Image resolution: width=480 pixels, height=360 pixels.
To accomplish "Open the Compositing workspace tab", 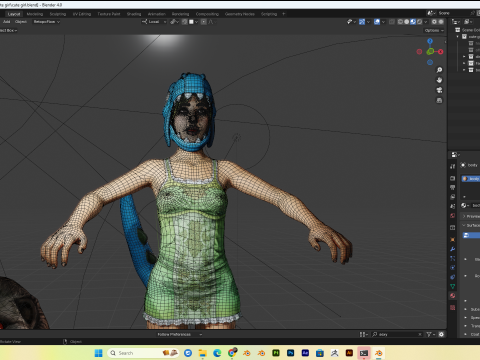I will coord(207,14).
